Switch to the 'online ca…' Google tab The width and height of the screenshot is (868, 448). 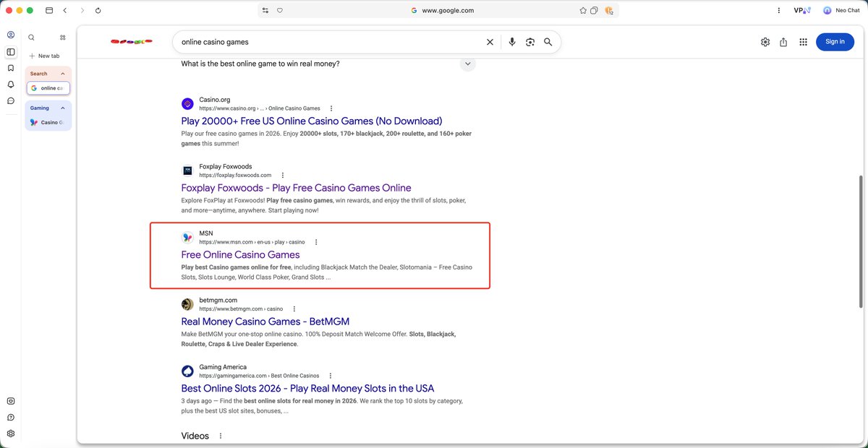pyautogui.click(x=48, y=88)
